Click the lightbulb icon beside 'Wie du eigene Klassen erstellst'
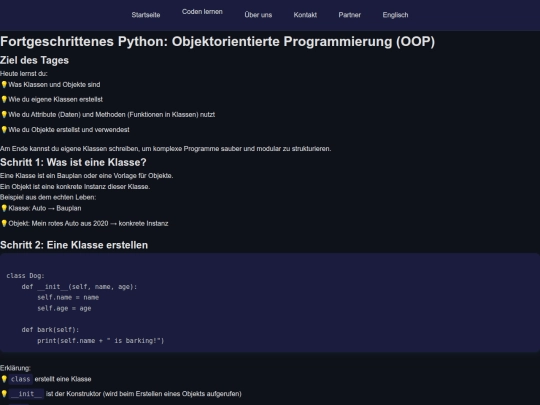The width and height of the screenshot is (540, 405). tap(4, 99)
